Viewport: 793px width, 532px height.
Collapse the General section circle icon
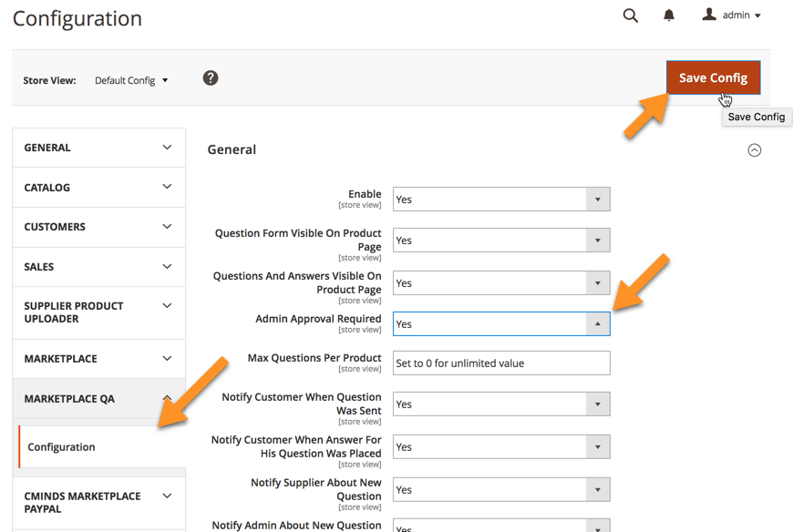tap(754, 150)
